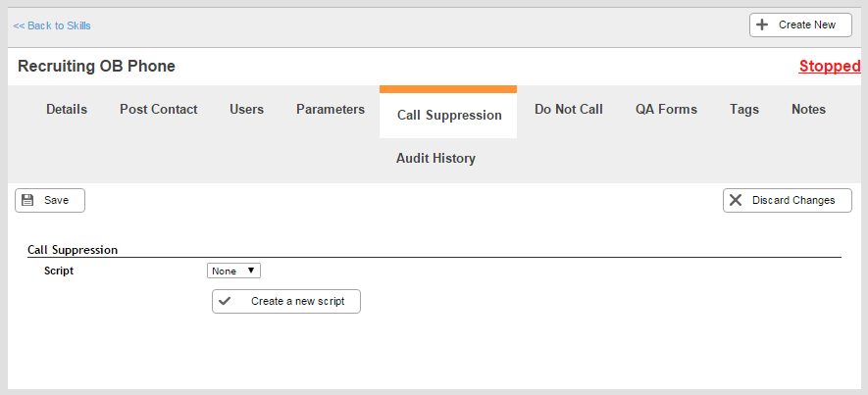Go to the Parameters tab
868x395 pixels.
click(x=331, y=110)
